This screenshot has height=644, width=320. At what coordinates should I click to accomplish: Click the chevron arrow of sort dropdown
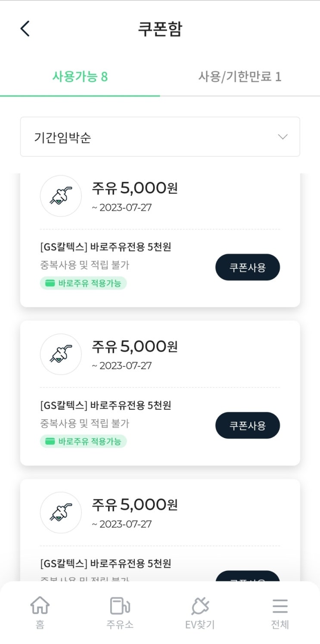coord(283,137)
